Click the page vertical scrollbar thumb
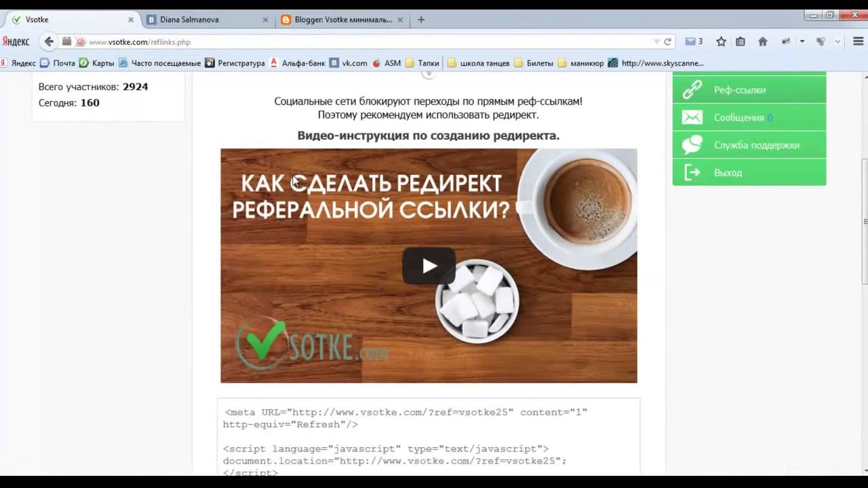Image resolution: width=868 pixels, height=488 pixels. coord(865,220)
